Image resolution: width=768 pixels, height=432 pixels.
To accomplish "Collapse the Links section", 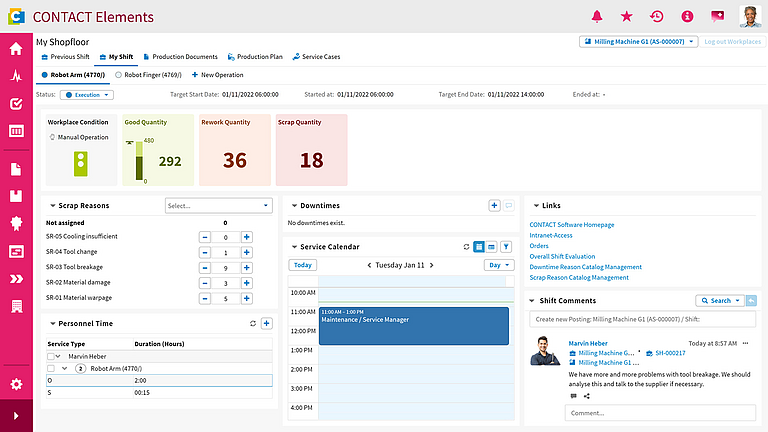I will coord(536,206).
